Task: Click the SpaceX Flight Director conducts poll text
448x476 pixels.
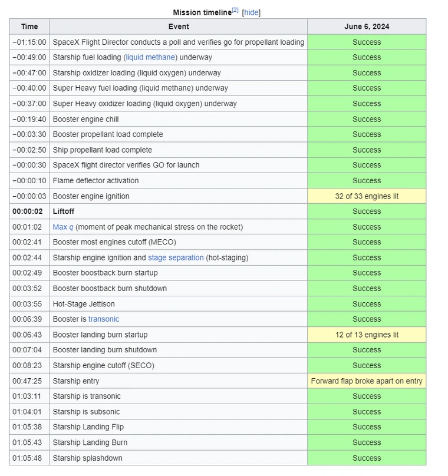Action: coord(178,42)
